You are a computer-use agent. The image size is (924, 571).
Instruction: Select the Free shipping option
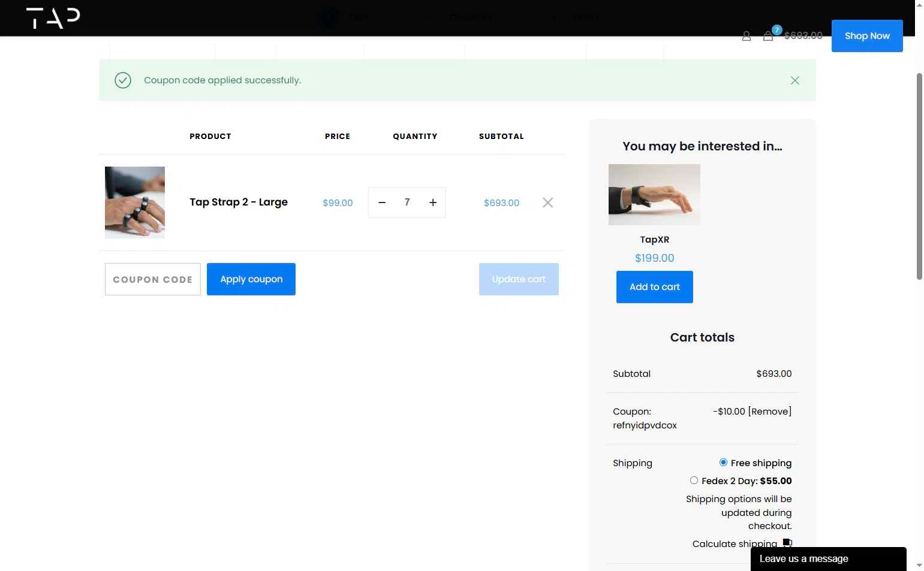pyautogui.click(x=723, y=463)
